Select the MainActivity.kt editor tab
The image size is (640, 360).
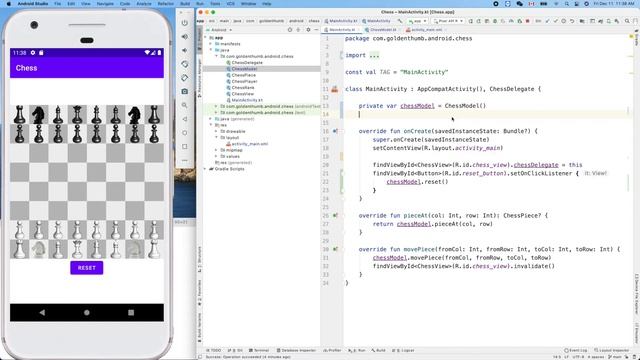[x=341, y=30]
